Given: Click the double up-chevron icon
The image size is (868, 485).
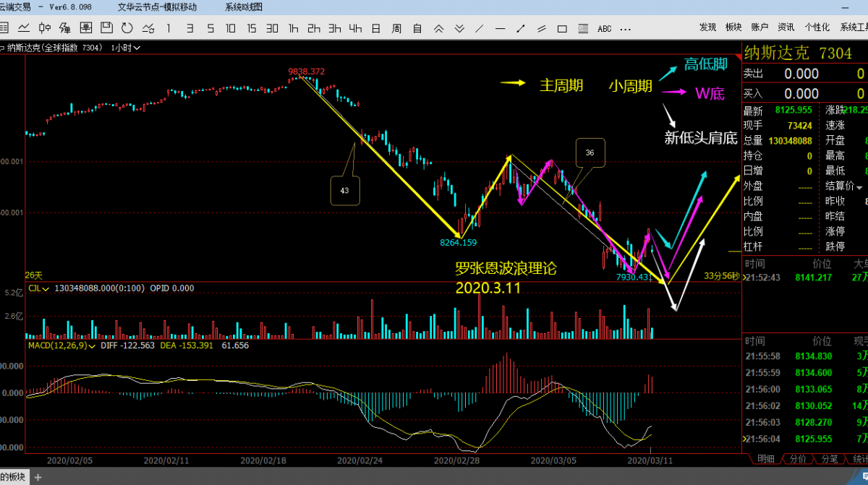Looking at the screenshot, I should click(438, 28).
